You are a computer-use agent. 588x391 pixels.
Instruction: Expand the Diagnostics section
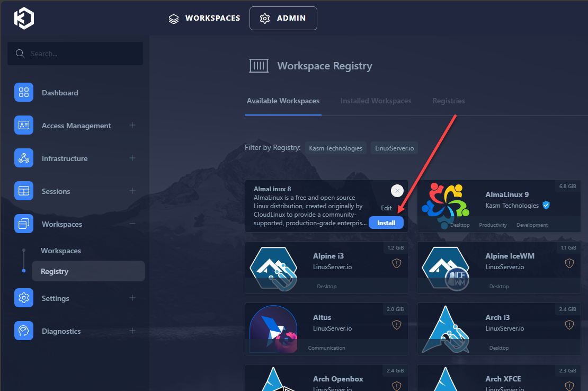point(132,331)
